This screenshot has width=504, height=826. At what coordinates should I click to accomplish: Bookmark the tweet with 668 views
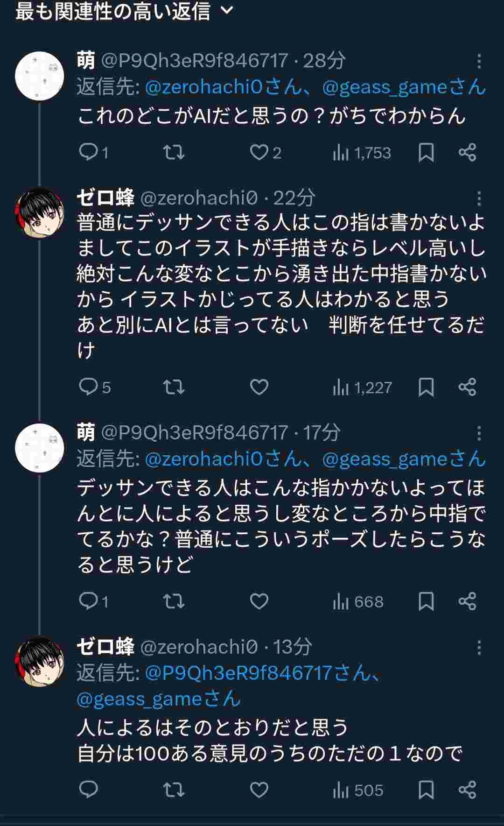tap(426, 601)
